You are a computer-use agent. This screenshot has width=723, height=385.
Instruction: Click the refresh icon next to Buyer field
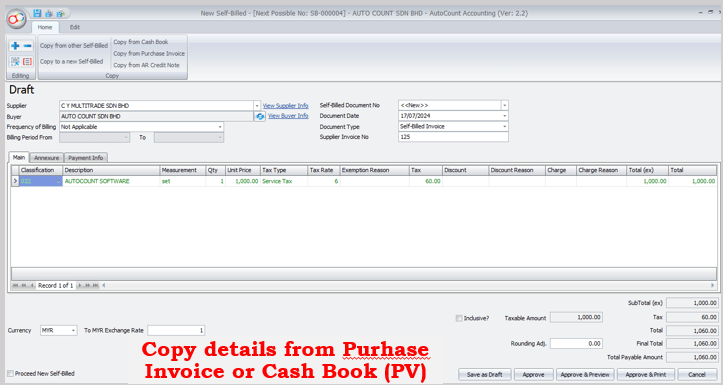pyautogui.click(x=260, y=116)
